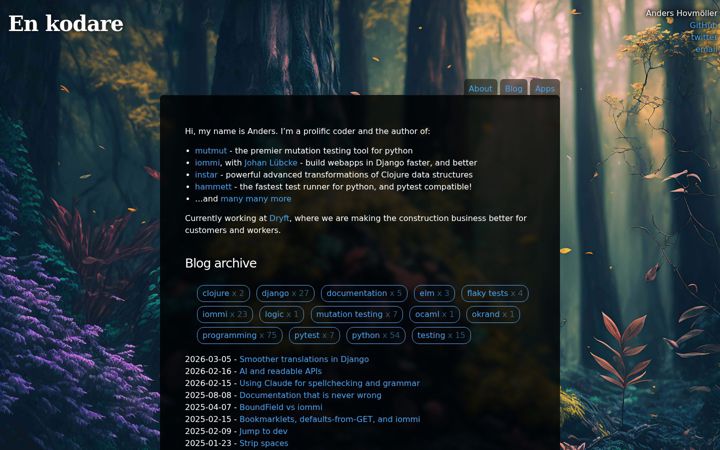720x450 pixels.
Task: Open the mutmut project link
Action: 211,151
